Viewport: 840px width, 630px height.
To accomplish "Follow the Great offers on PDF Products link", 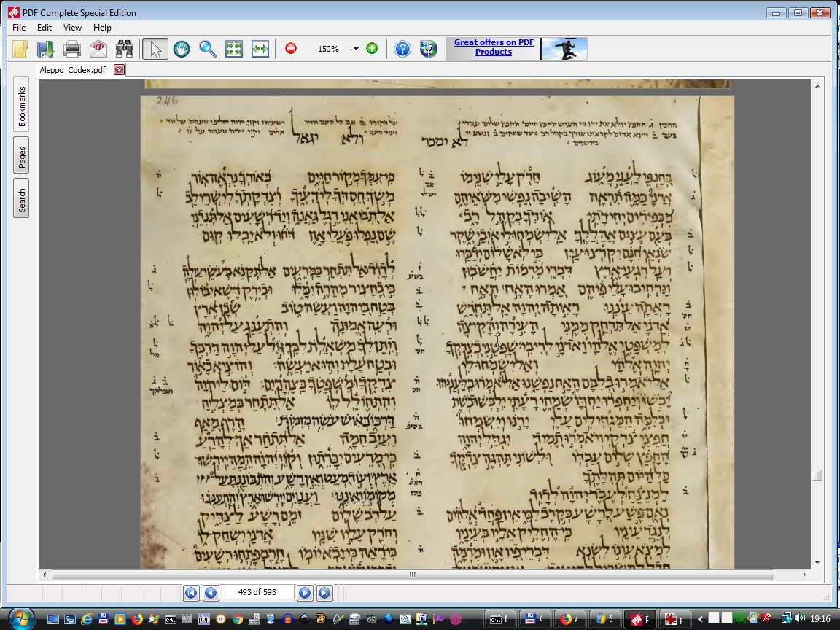I will pyautogui.click(x=494, y=47).
